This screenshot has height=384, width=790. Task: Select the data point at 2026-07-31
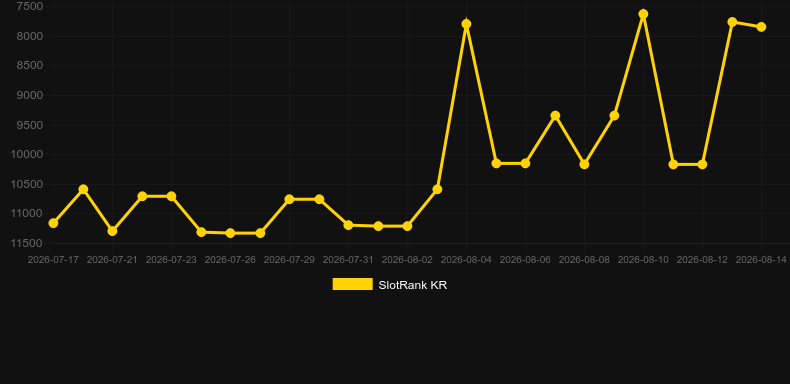coord(348,225)
